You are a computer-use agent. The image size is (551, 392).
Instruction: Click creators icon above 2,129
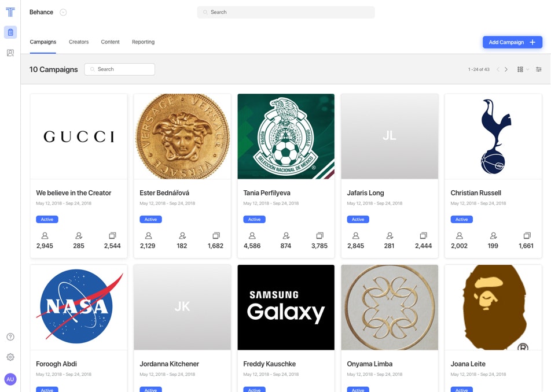click(148, 235)
